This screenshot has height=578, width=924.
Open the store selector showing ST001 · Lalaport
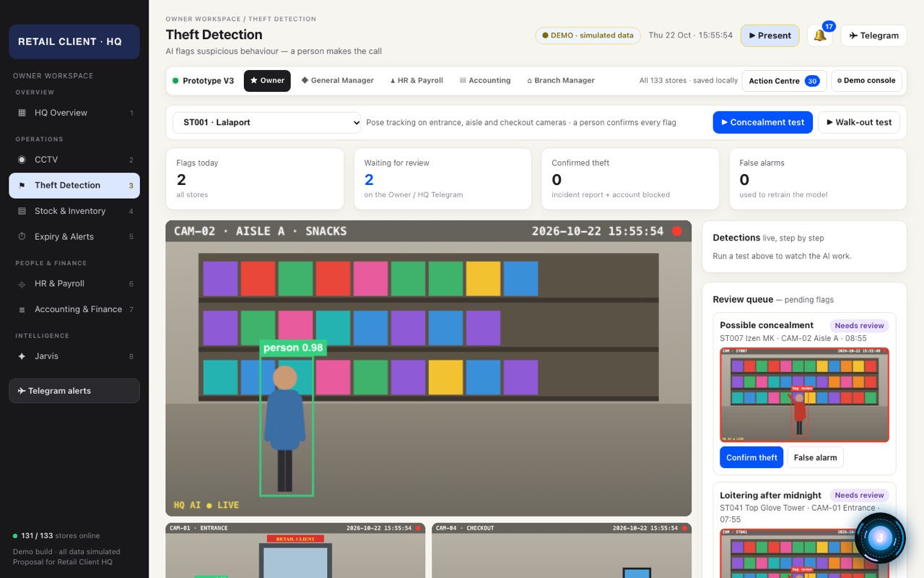(267, 123)
